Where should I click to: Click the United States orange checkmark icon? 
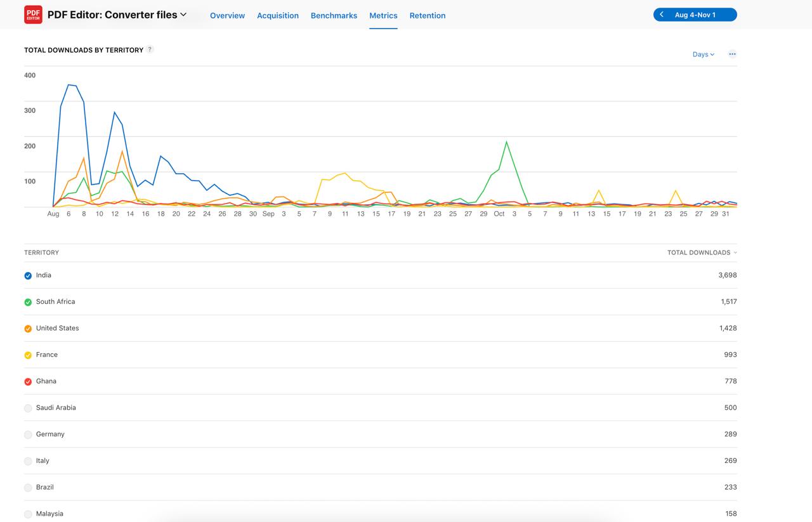(x=28, y=329)
